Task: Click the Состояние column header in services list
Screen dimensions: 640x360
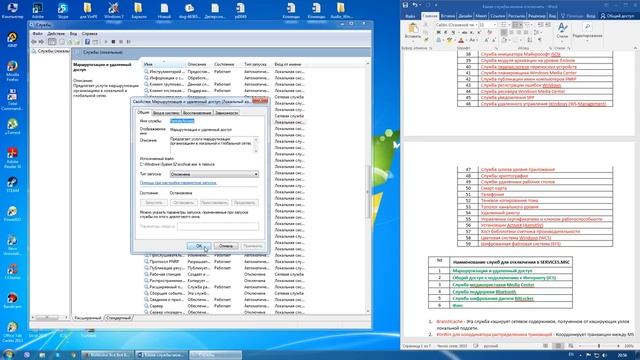Action: pos(227,64)
